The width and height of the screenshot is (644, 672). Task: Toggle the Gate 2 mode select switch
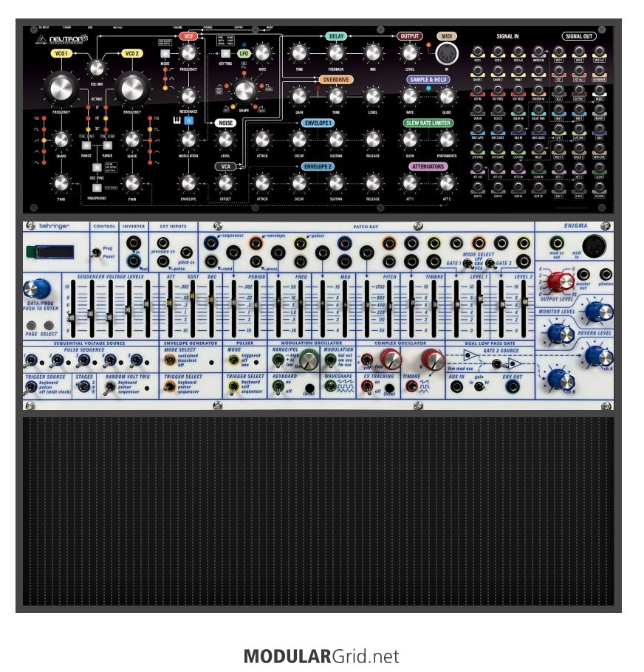coord(490,263)
